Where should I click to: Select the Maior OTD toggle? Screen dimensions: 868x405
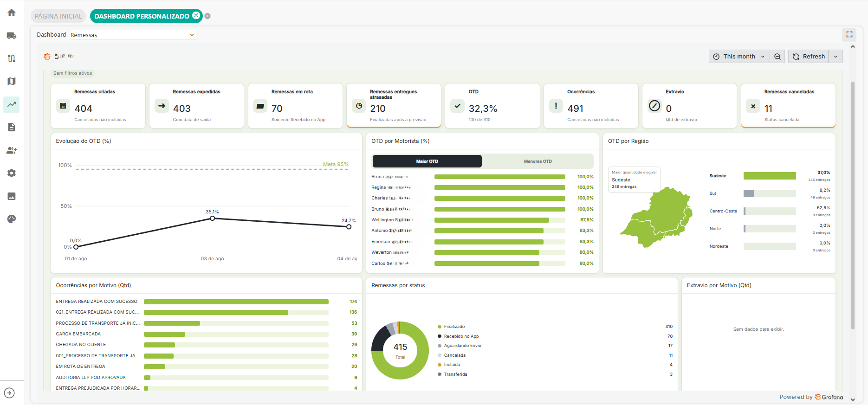[427, 161]
